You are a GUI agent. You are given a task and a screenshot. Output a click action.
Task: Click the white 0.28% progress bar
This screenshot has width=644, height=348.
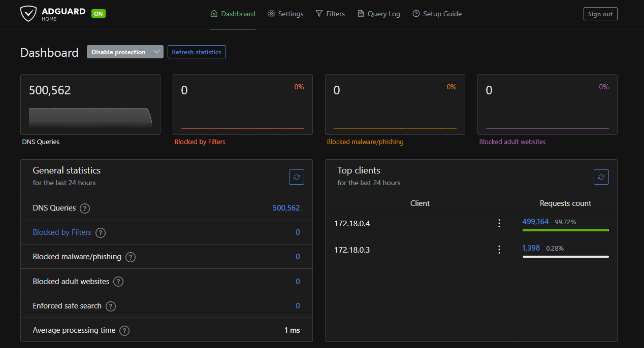pos(565,257)
